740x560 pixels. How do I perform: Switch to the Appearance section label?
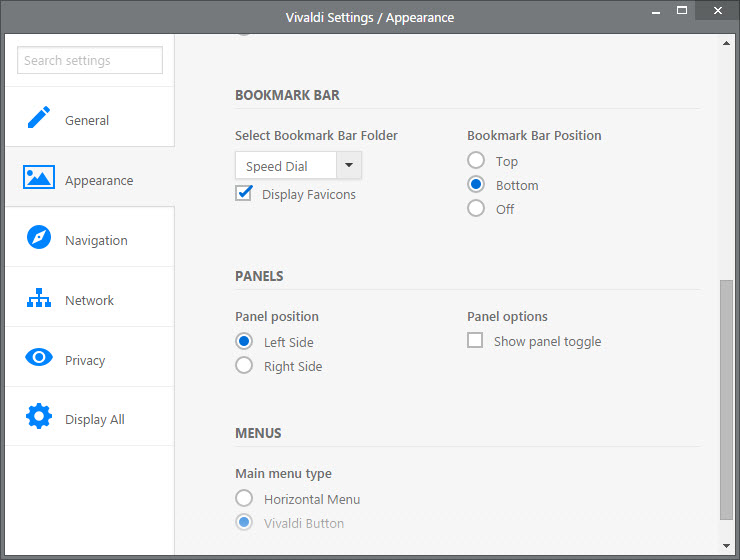pyautogui.click(x=99, y=181)
